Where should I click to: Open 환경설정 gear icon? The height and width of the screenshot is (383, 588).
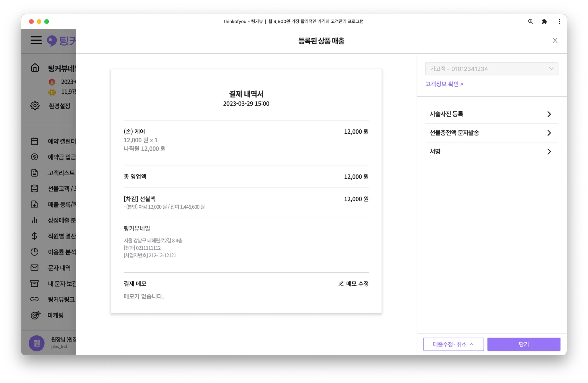click(x=35, y=106)
